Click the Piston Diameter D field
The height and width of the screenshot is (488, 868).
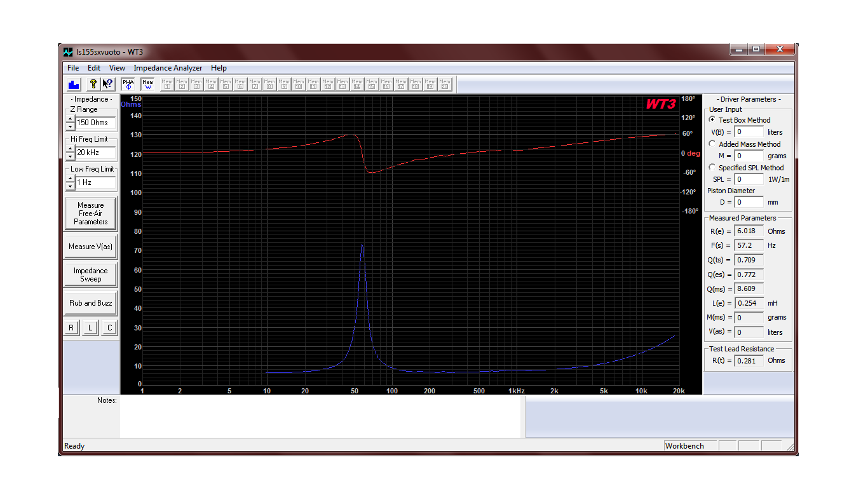click(749, 202)
